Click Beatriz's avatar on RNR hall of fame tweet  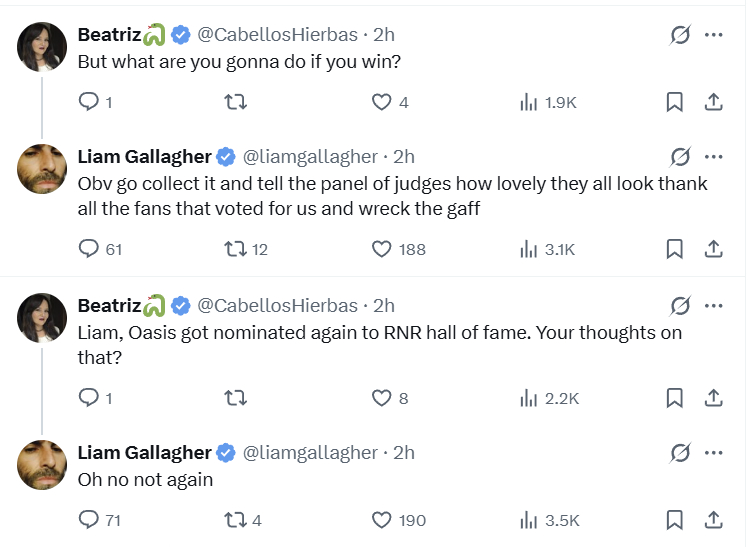tap(42, 318)
